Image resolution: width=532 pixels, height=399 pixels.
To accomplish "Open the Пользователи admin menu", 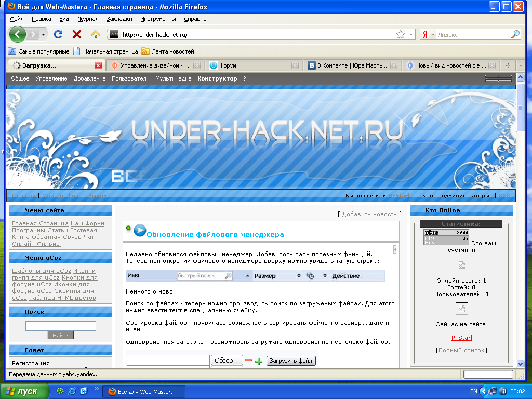I will coord(130,78).
